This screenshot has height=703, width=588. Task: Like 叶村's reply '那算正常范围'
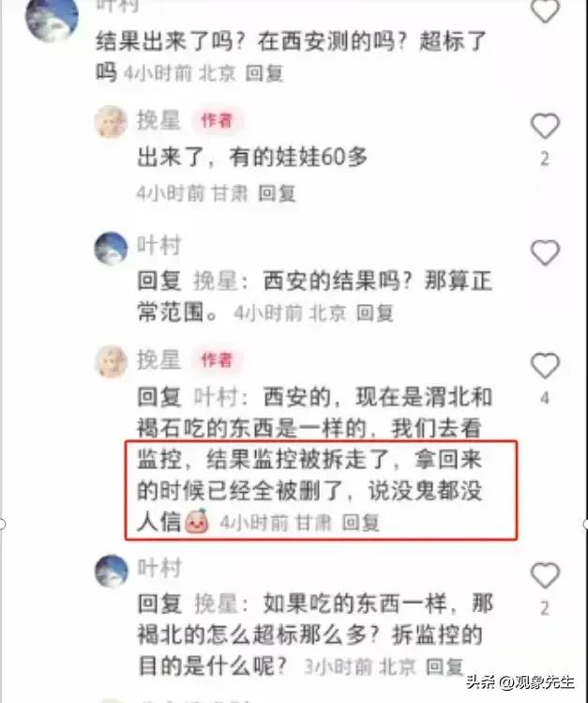coord(545,252)
